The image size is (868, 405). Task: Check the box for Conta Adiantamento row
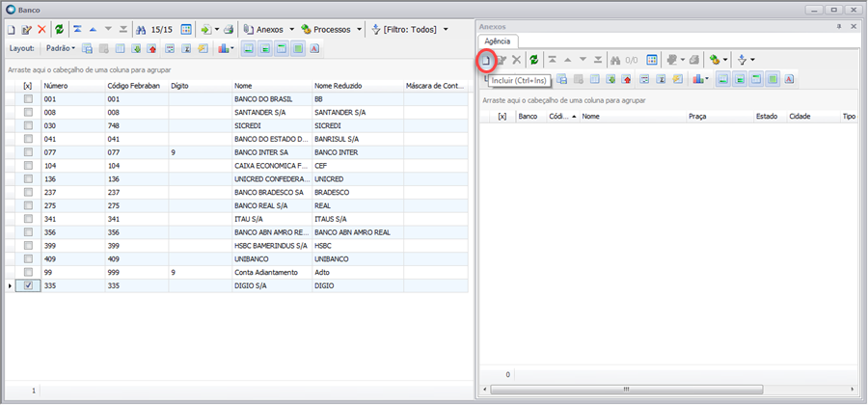point(28,272)
